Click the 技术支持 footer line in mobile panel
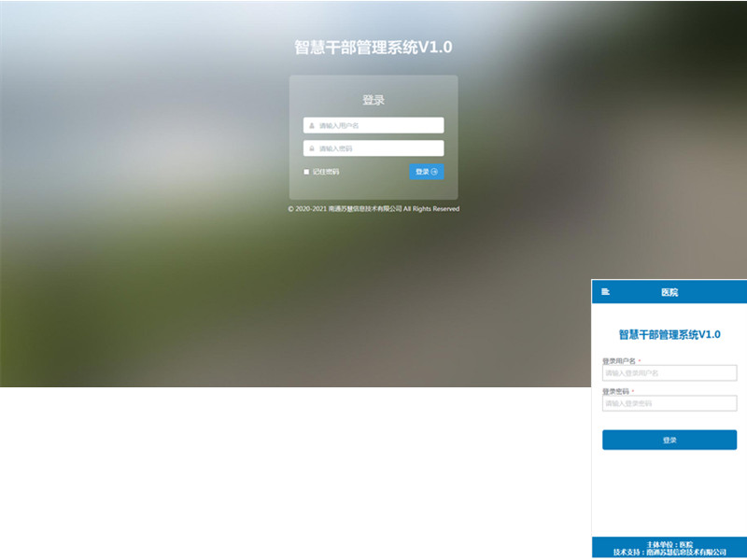 pyautogui.click(x=669, y=553)
